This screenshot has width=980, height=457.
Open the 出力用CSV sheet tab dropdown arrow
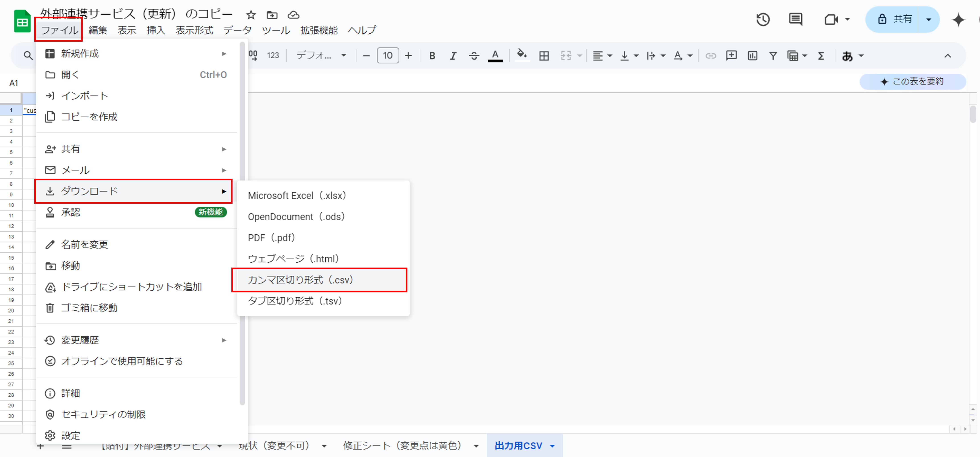(552, 446)
